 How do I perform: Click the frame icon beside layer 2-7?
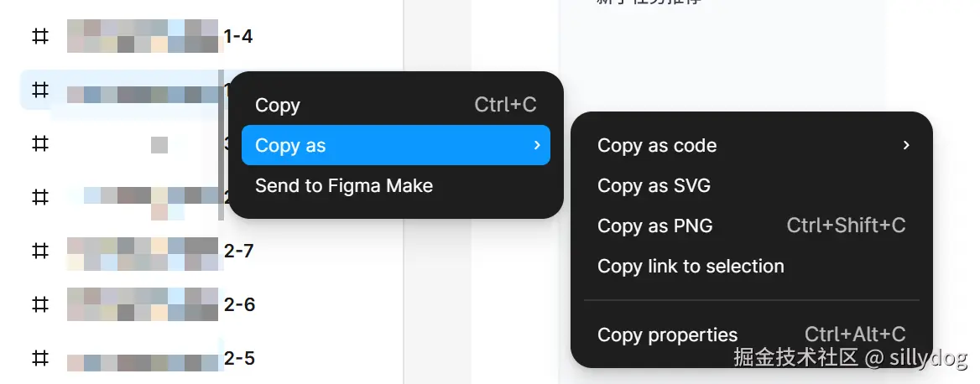39,251
